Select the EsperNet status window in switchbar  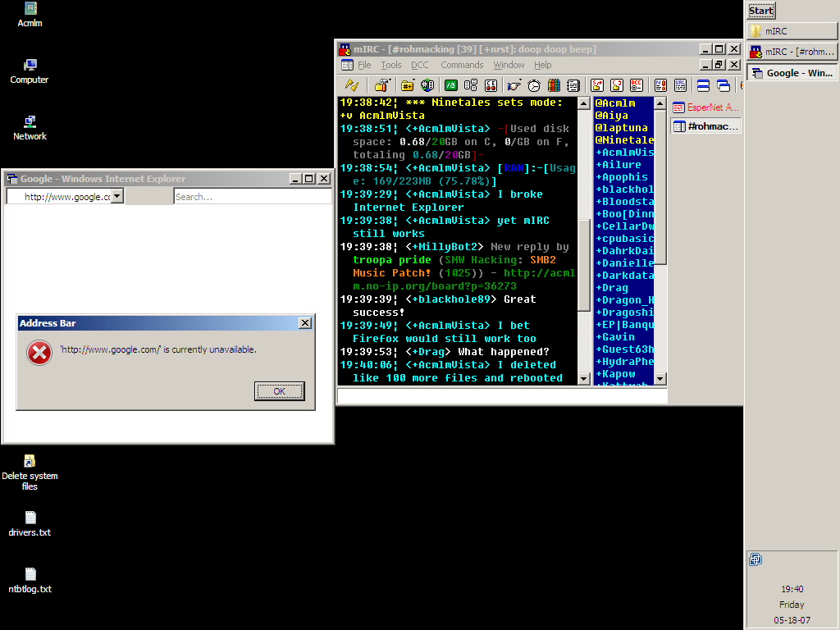[705, 107]
